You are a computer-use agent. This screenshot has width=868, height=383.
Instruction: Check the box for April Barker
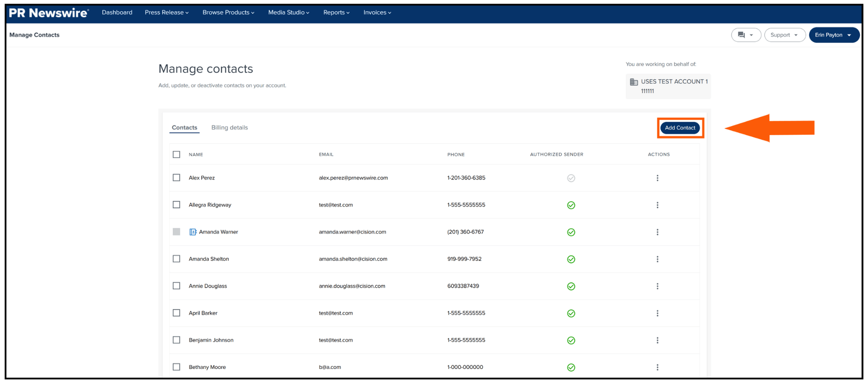[176, 313]
